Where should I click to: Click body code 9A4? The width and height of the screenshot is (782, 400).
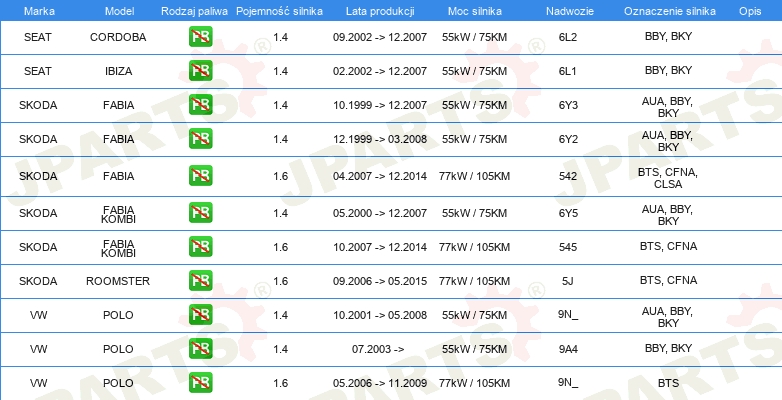pos(568,349)
